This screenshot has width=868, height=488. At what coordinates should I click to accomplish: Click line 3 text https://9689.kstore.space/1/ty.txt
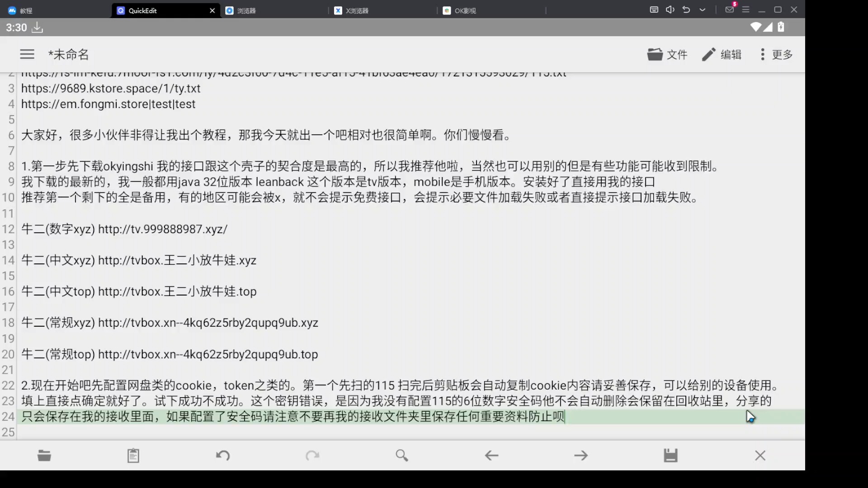[x=111, y=89]
